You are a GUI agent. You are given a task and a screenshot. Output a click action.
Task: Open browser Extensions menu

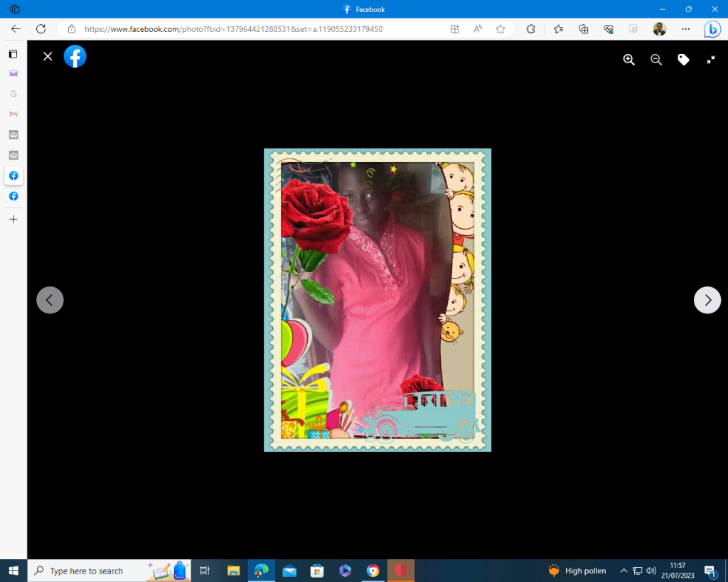530,29
